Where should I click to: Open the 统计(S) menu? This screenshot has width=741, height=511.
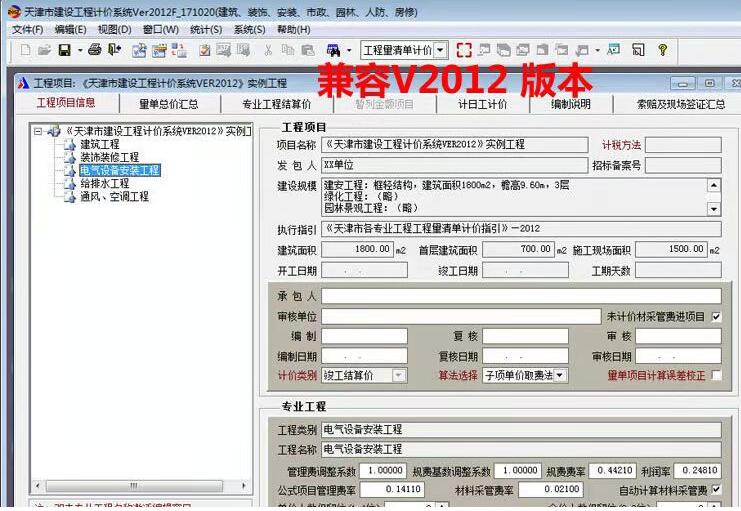click(x=206, y=30)
